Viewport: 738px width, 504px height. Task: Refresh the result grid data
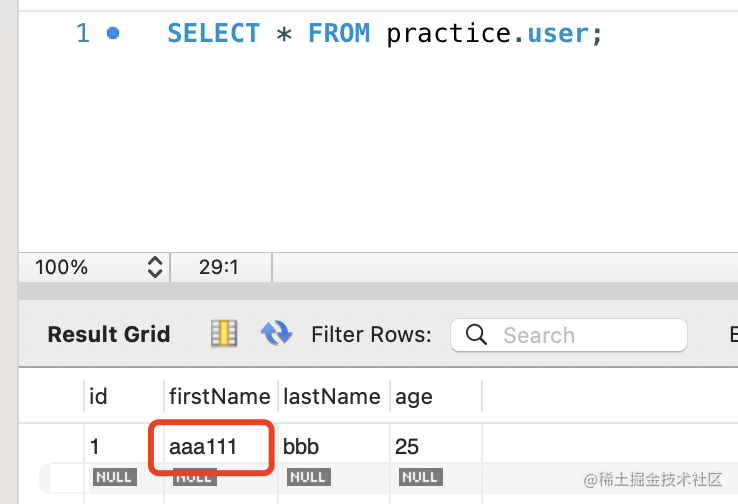pyautogui.click(x=276, y=333)
